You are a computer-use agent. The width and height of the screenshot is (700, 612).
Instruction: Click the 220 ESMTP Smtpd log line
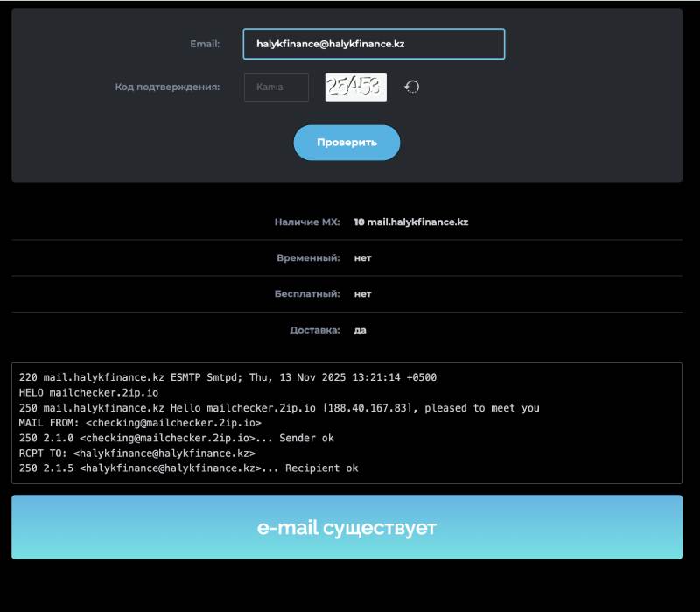coord(227,377)
